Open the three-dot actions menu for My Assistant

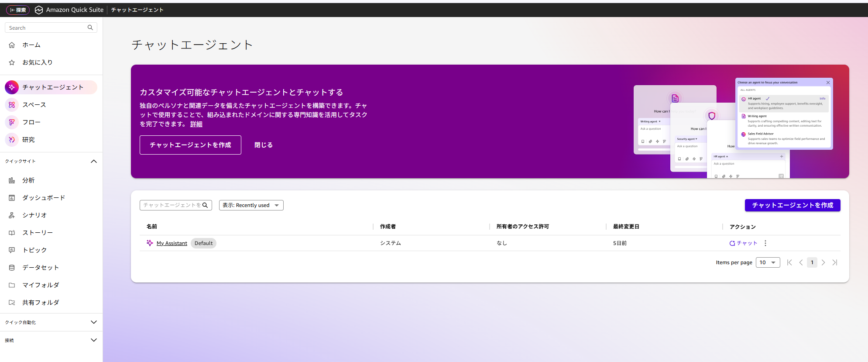tap(765, 243)
